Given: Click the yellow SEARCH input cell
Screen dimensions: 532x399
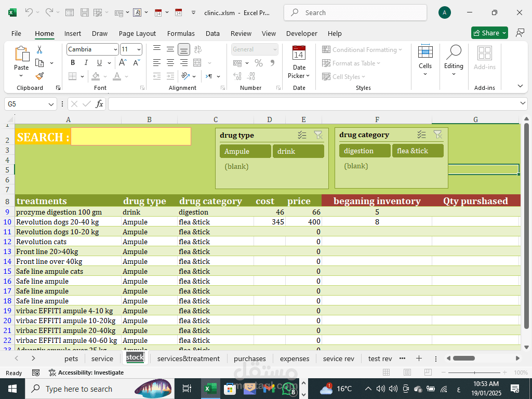Looking at the screenshot, I should (x=130, y=137).
